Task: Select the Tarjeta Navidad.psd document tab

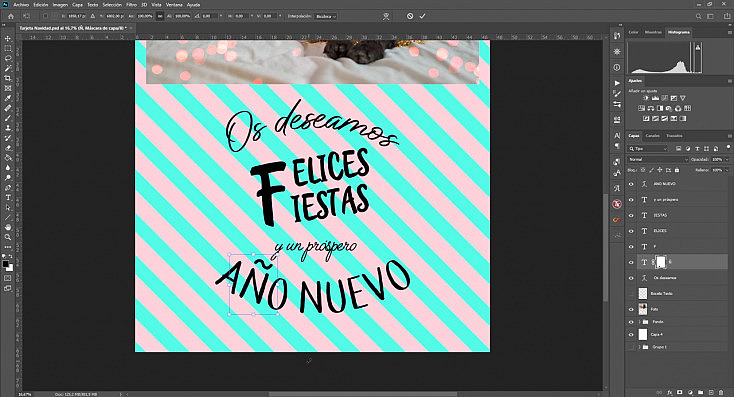Action: pos(73,28)
